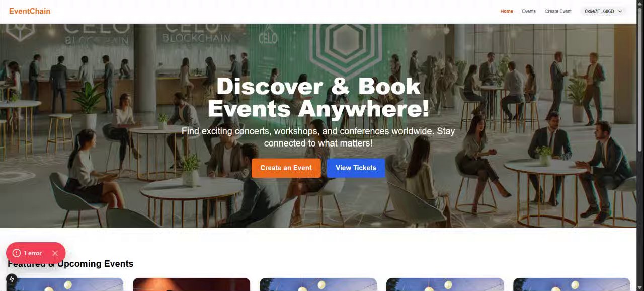Expand the wallet chevron arrow
The image size is (644, 291).
coord(620,11)
